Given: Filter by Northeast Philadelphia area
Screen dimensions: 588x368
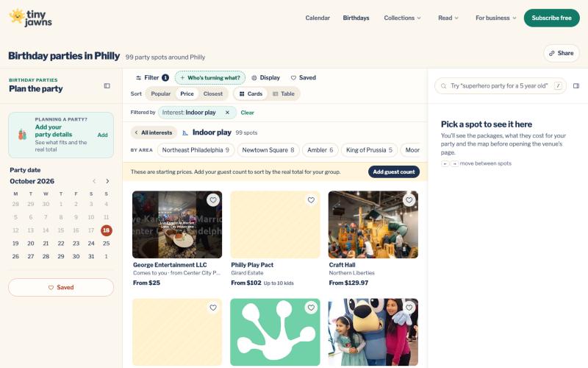Looking at the screenshot, I should tap(196, 150).
